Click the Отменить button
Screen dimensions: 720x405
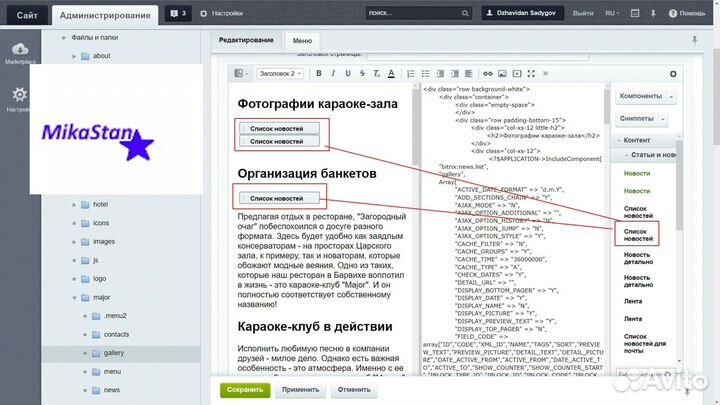tap(354, 390)
